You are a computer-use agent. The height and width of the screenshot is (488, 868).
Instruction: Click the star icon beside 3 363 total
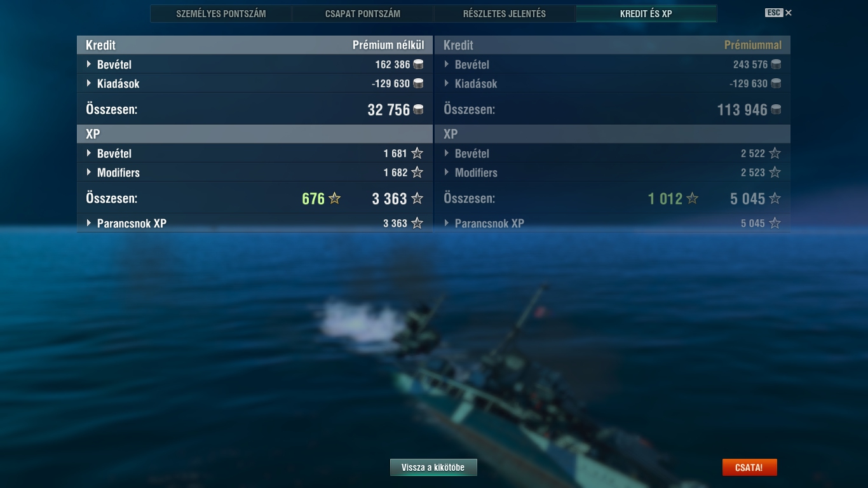point(417,198)
